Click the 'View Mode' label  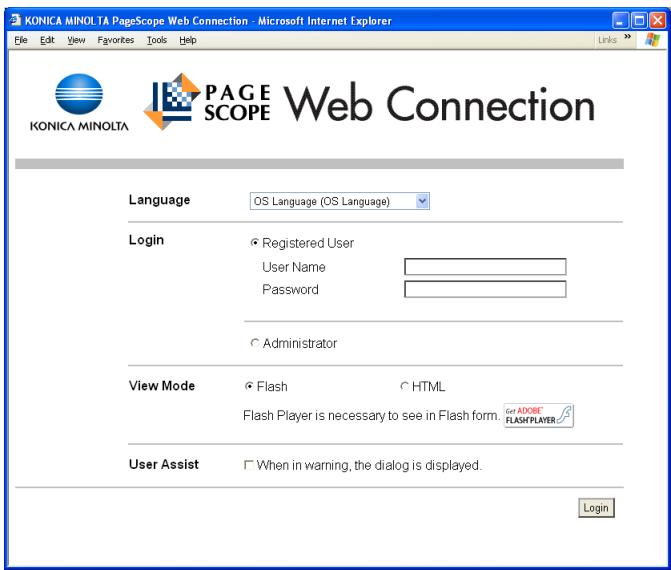(162, 386)
